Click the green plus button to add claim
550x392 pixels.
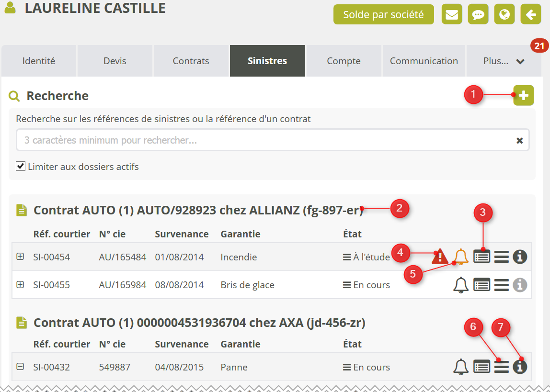(524, 95)
